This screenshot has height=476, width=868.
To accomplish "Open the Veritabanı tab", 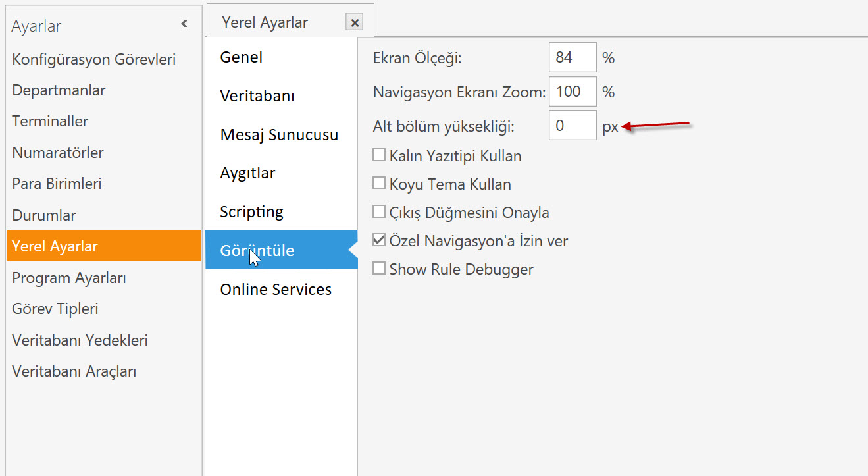I will (x=257, y=96).
